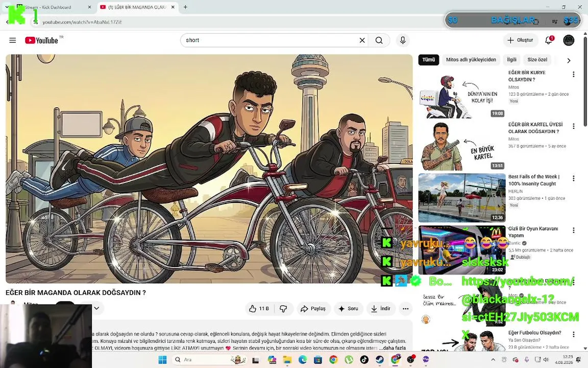Open options for EĞER BİR KARTEL ÜYESİ video

(x=573, y=126)
